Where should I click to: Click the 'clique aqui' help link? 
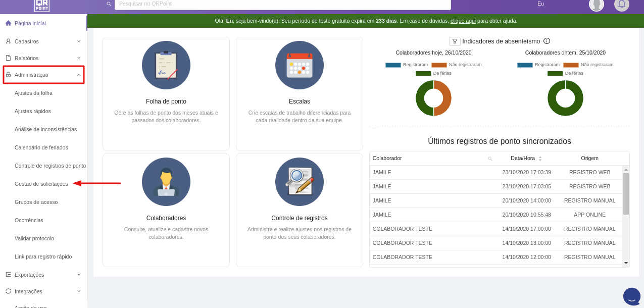click(x=463, y=21)
